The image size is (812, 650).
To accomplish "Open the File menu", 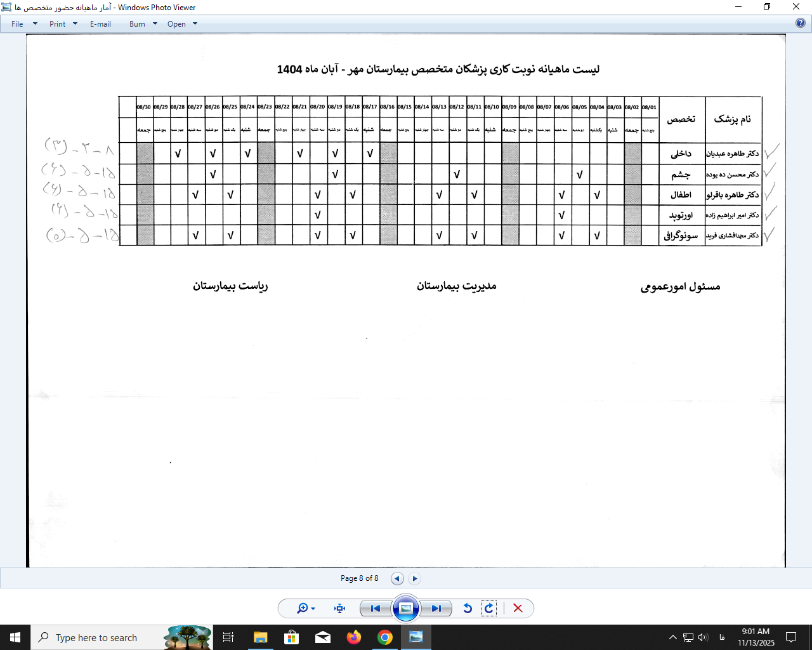I will pyautogui.click(x=17, y=24).
